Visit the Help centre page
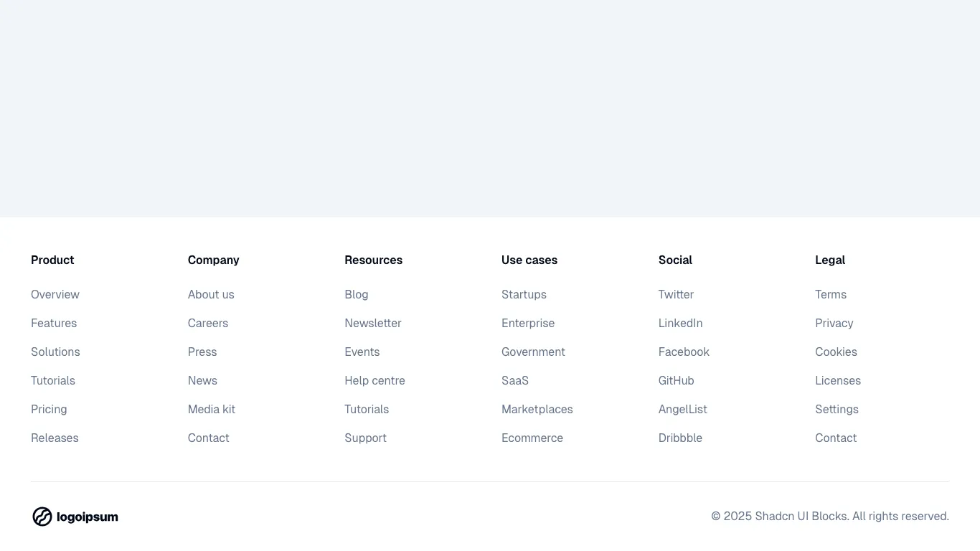The image size is (980, 551). coord(374,380)
